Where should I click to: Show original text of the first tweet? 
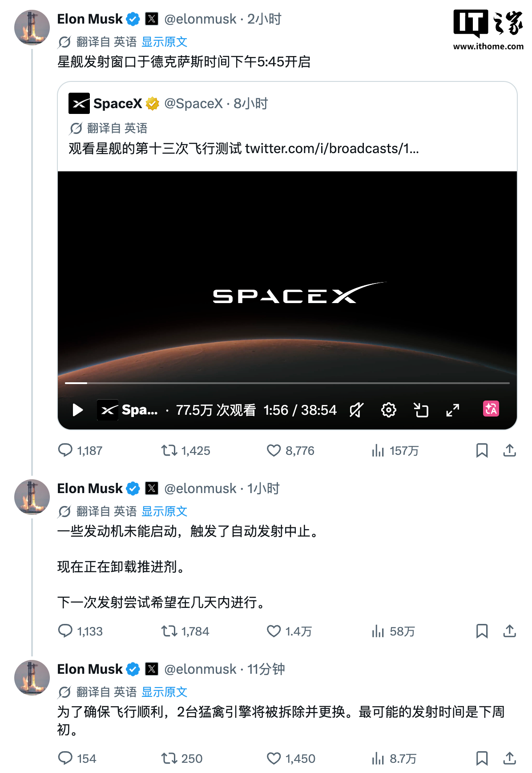(x=164, y=42)
